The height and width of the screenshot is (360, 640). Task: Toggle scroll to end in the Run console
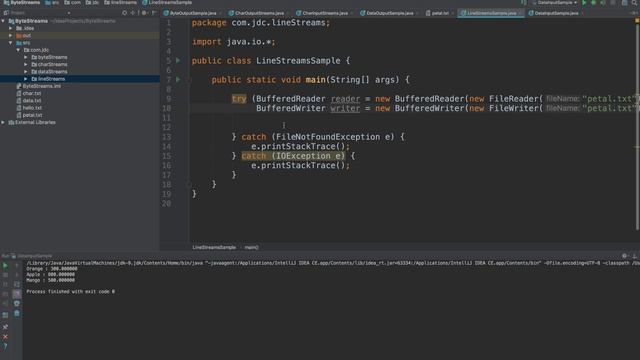(17, 294)
